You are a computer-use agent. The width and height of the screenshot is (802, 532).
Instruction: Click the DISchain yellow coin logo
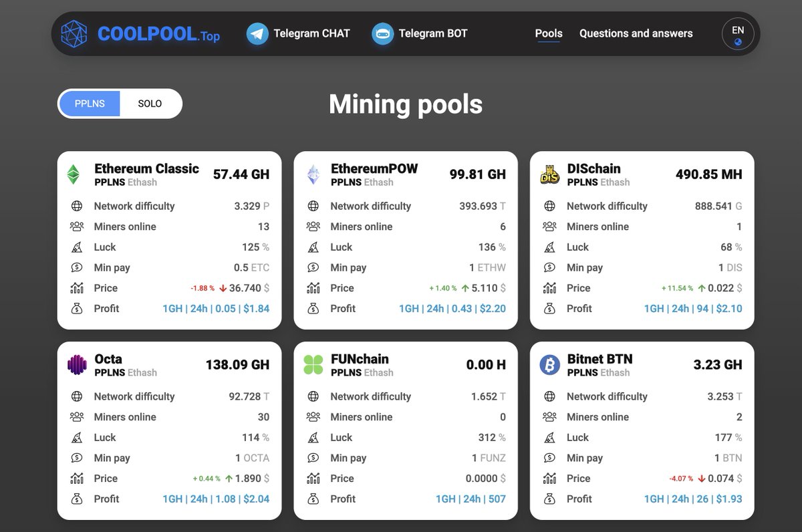(549, 174)
